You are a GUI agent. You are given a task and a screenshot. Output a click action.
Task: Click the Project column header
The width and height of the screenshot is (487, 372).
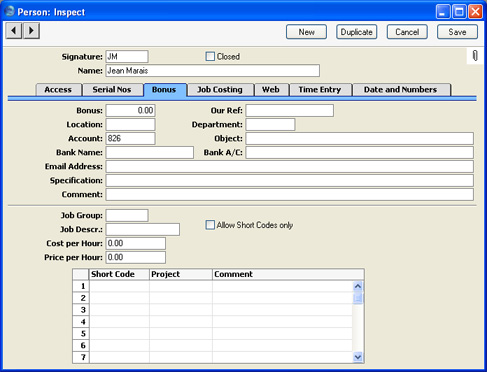tap(181, 274)
